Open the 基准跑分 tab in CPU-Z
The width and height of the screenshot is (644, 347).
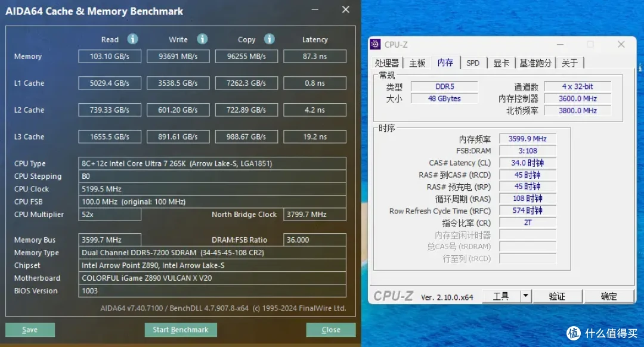[535, 63]
